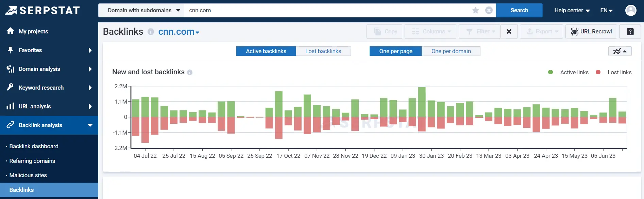
Task: Click the 19 Dec 22 axis label
Action: coord(374,156)
